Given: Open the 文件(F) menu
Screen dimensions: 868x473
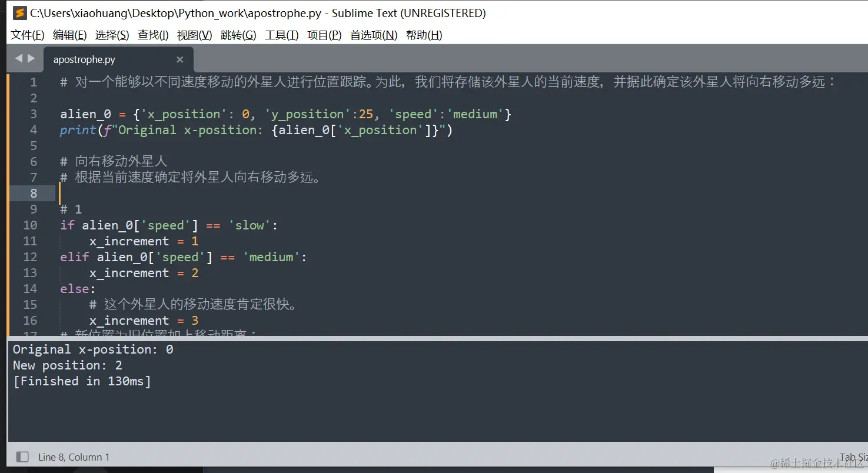Looking at the screenshot, I should pyautogui.click(x=28, y=35).
